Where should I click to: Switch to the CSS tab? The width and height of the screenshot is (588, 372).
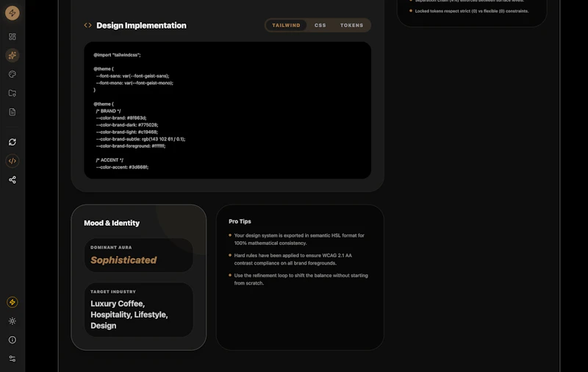point(320,26)
